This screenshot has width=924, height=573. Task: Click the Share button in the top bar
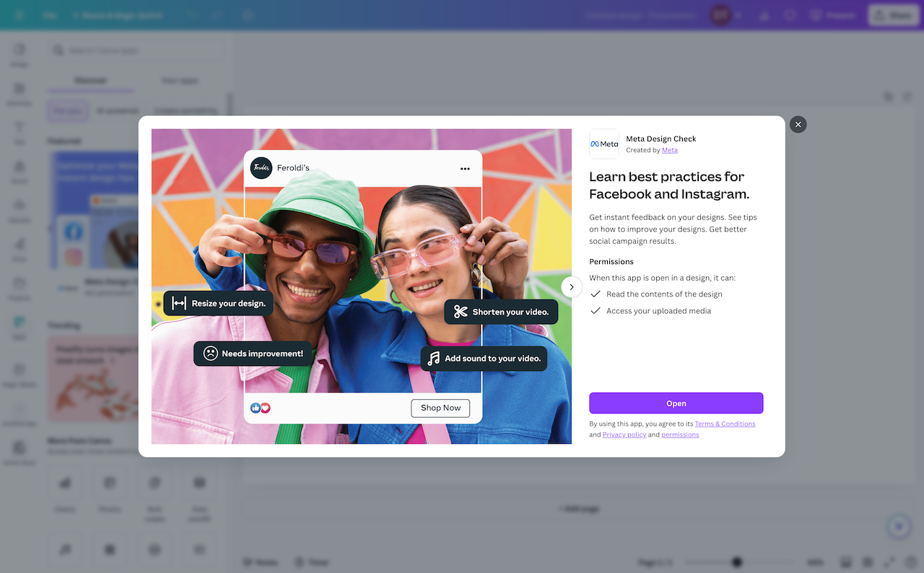tap(893, 15)
